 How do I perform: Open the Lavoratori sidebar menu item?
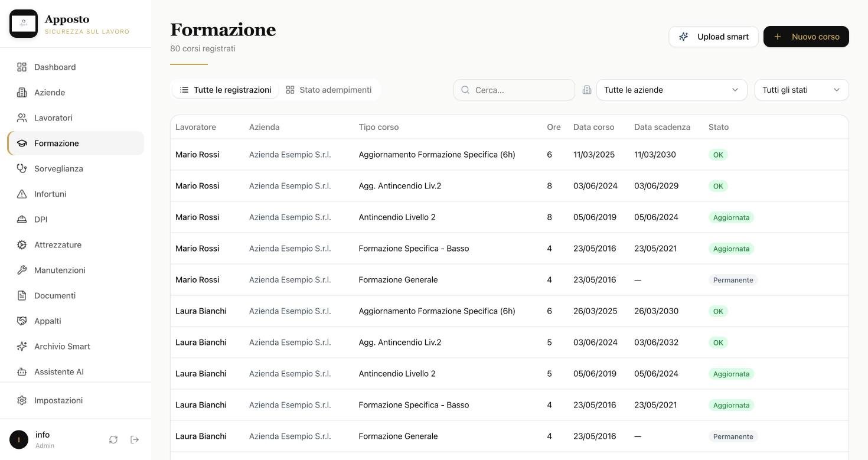[76, 118]
